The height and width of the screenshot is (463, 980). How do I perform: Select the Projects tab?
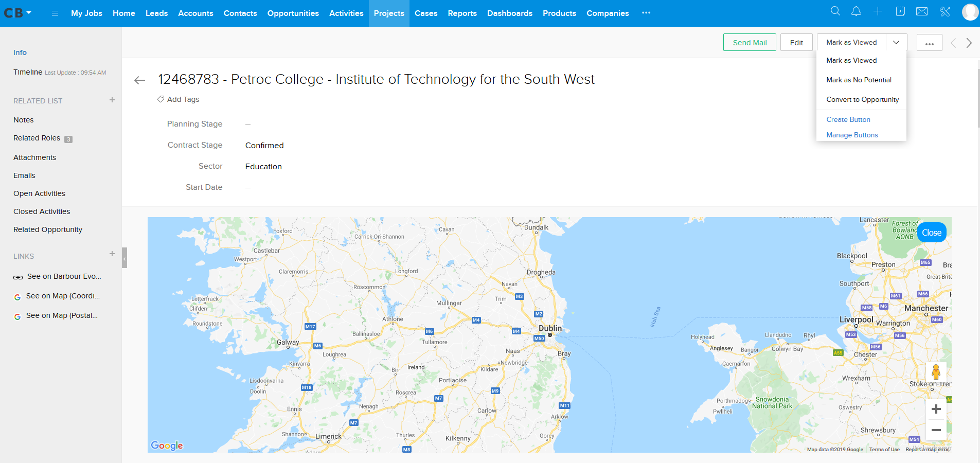pyautogui.click(x=389, y=13)
